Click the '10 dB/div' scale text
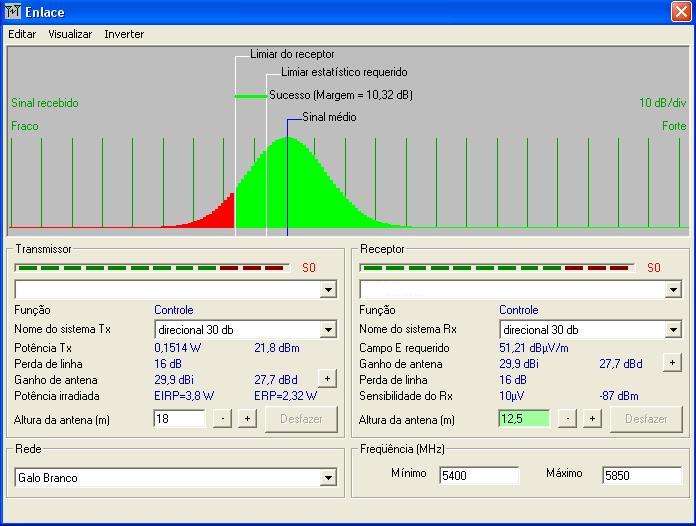696x526 pixels. click(663, 103)
